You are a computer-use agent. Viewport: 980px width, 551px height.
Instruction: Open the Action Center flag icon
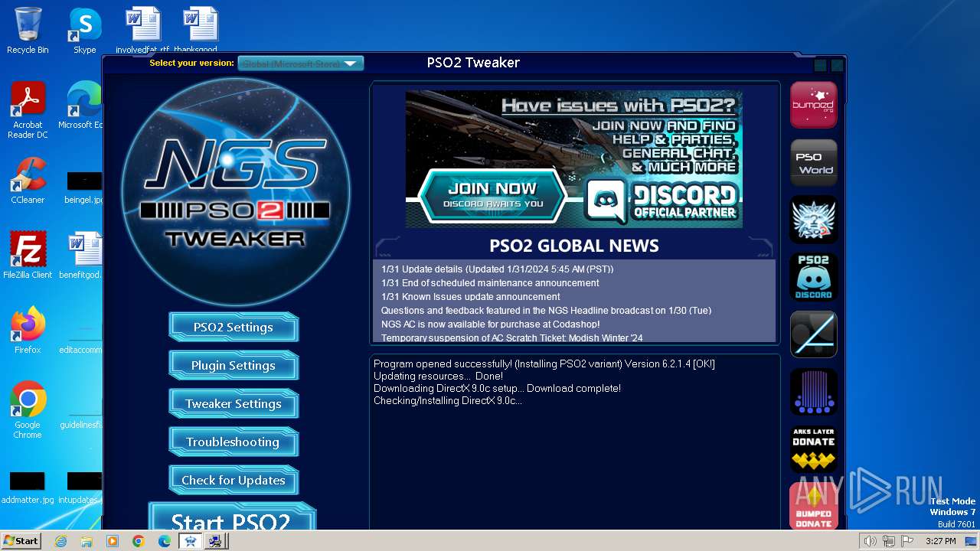(x=907, y=541)
